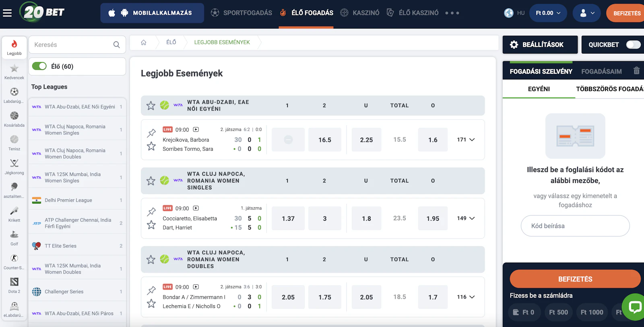Clear bet slip with trash icon
This screenshot has height=327, width=644.
(636, 71)
